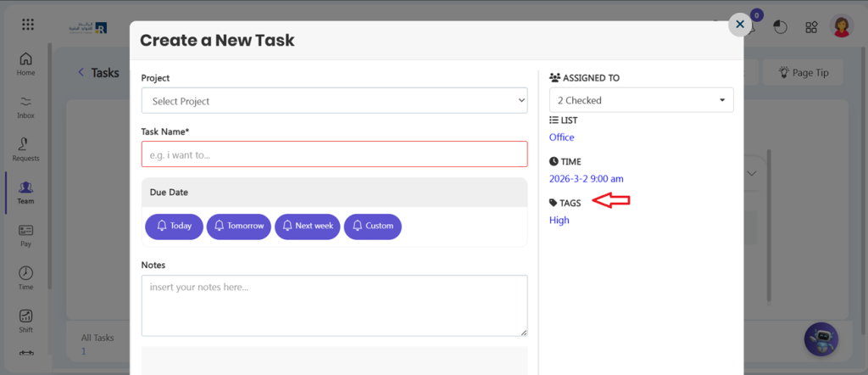Image resolution: width=868 pixels, height=375 pixels.
Task: Open Time tracking in sidebar
Action: point(25,277)
